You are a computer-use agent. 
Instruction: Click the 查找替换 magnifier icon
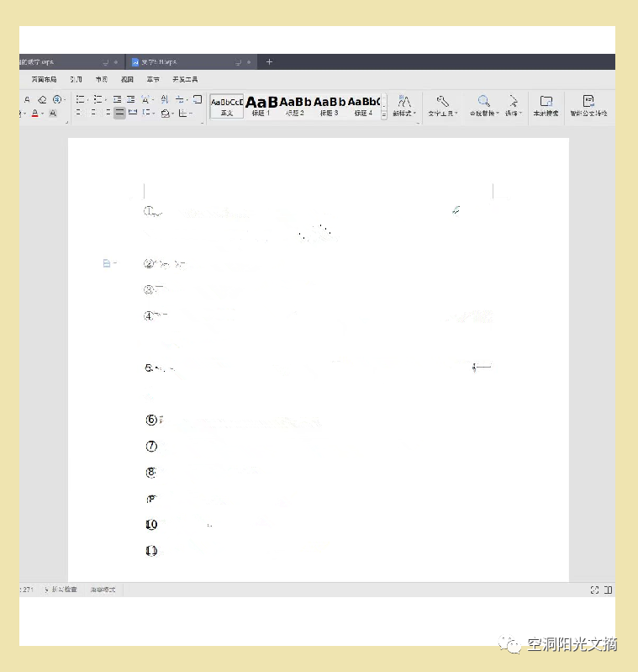pyautogui.click(x=484, y=101)
